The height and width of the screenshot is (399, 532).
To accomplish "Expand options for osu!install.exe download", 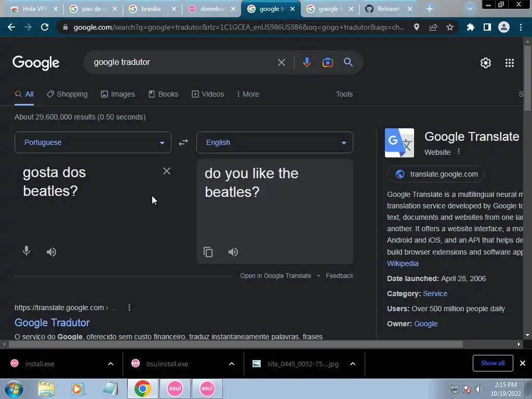I will click(232, 364).
